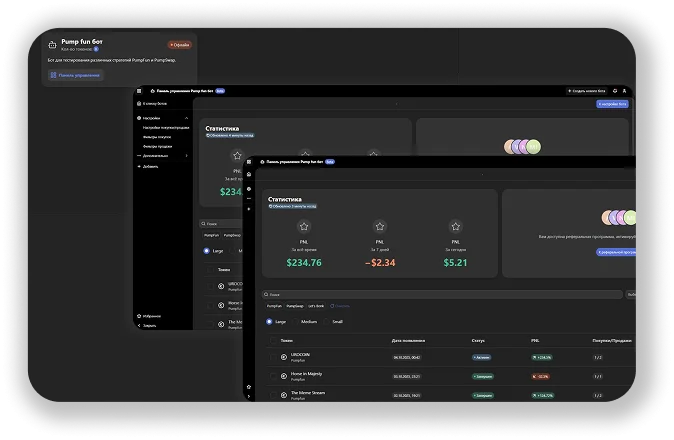
Task: Click Let's Bonk filter chip
Action: [x=316, y=306]
